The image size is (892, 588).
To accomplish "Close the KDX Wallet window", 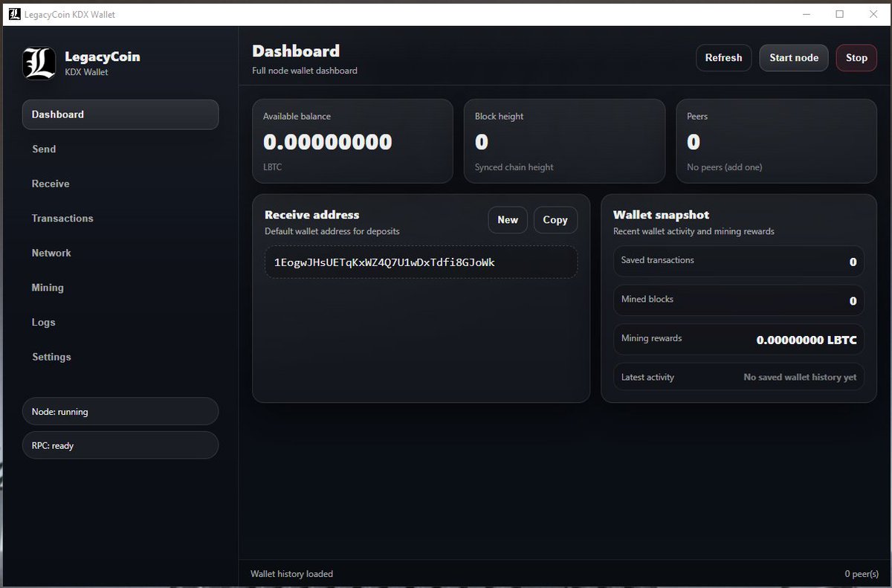I will point(873,14).
